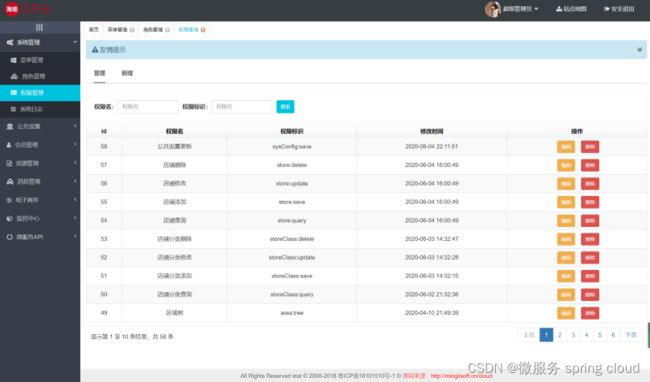Click the logout arrow icon in top bar

coord(606,9)
